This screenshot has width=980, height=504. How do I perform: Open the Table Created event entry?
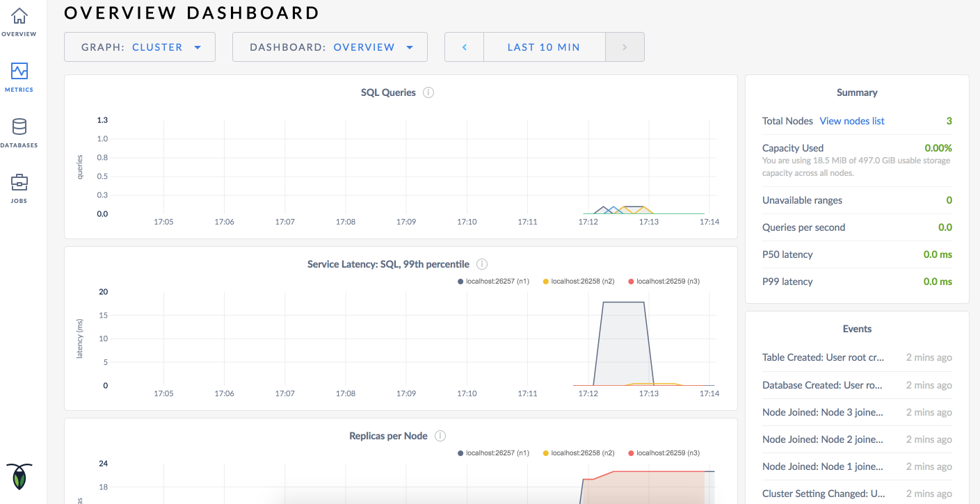click(x=824, y=357)
